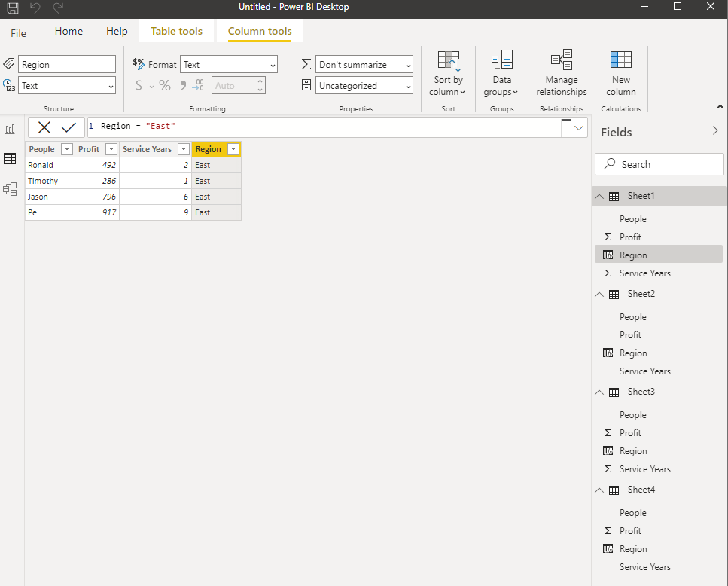728x586 pixels.
Task: Click Sheet3 table icon in Fields
Action: pyautogui.click(x=614, y=392)
